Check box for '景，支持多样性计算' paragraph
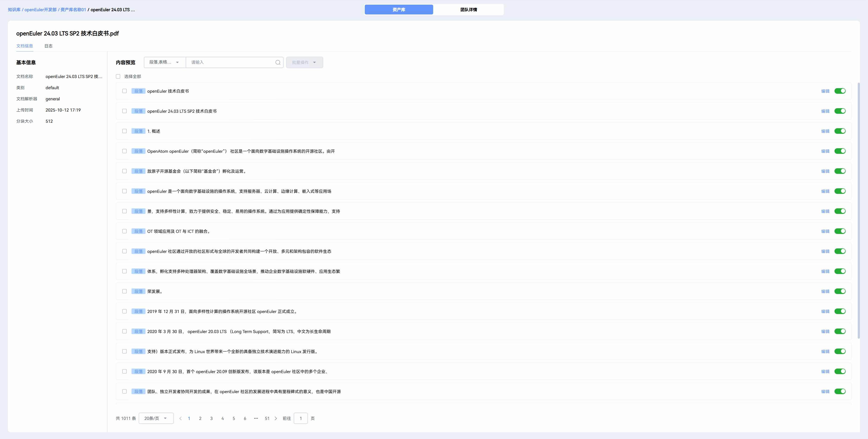This screenshot has width=868, height=439. pyautogui.click(x=125, y=211)
